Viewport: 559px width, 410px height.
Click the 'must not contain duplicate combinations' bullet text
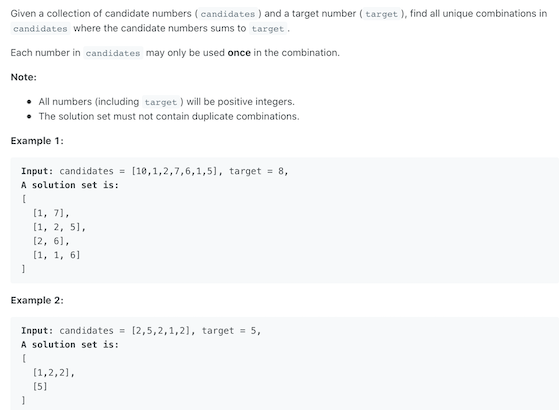169,116
